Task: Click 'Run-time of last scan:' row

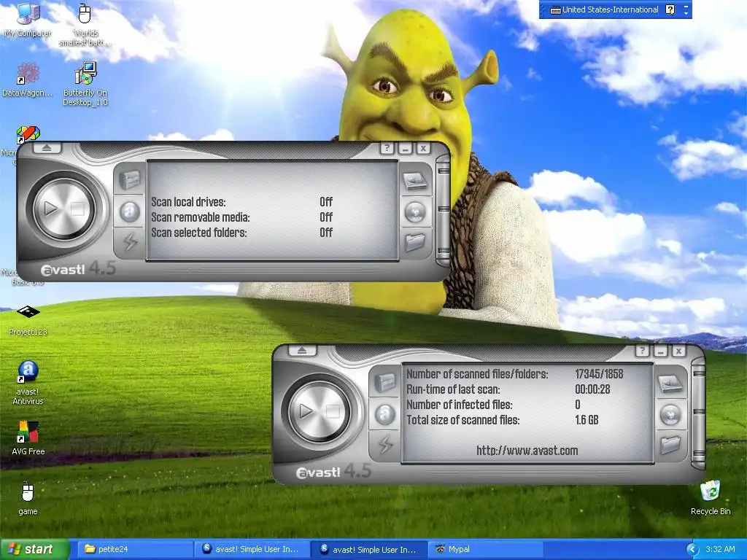Action: point(508,389)
